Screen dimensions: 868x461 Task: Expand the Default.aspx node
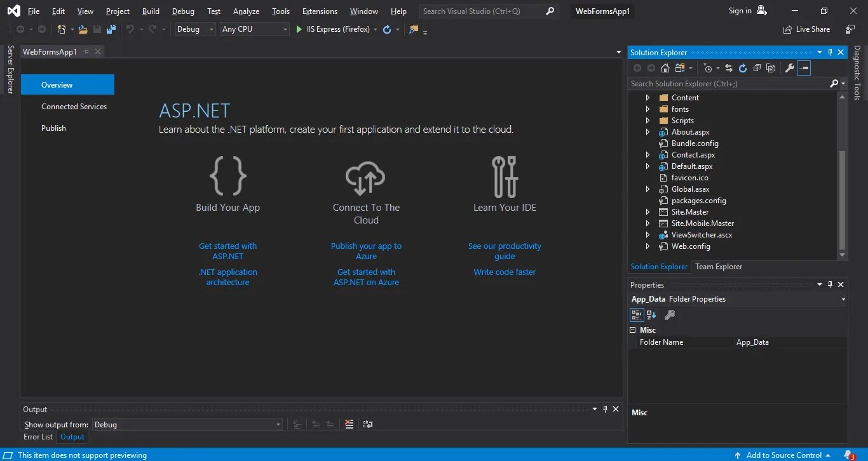(648, 166)
